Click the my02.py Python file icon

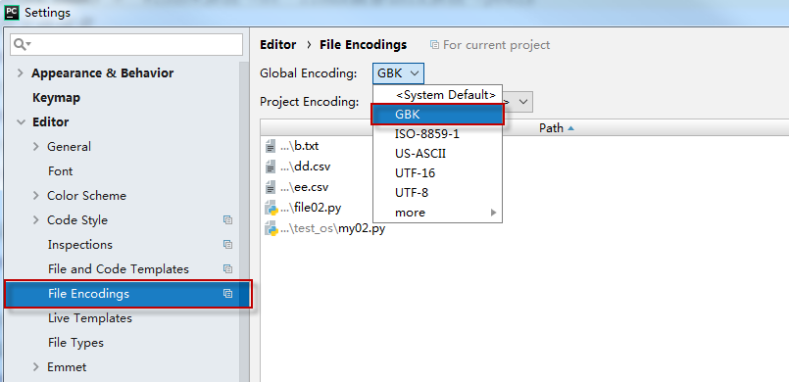pyautogui.click(x=272, y=228)
